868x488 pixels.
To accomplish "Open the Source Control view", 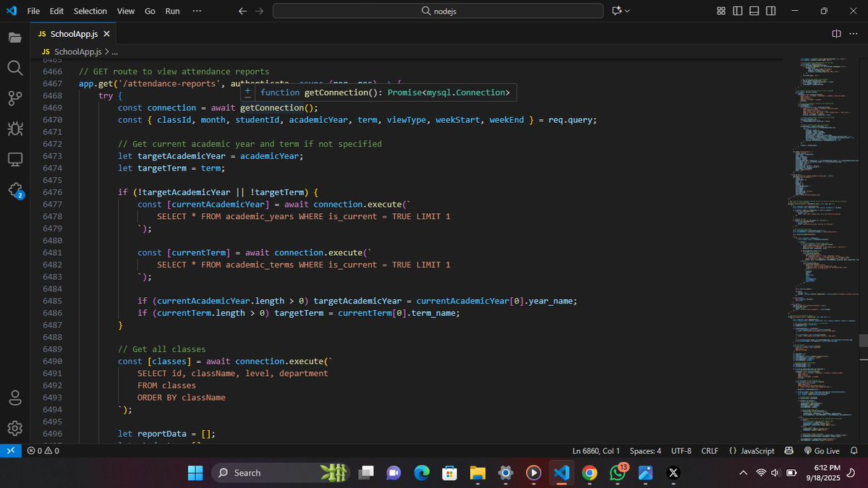I will tap(15, 98).
